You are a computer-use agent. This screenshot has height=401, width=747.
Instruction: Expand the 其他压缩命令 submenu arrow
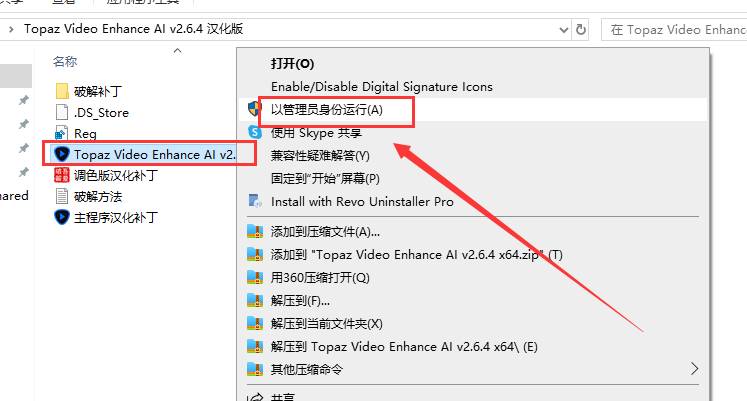pyautogui.click(x=695, y=369)
